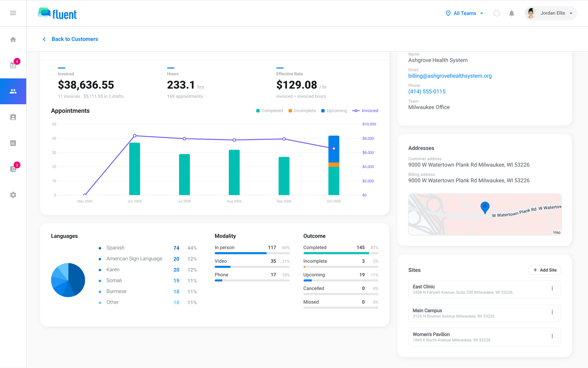588x368 pixels.
Task: Click billing@ashgrovehealthsystem.org email link
Action: click(x=450, y=76)
